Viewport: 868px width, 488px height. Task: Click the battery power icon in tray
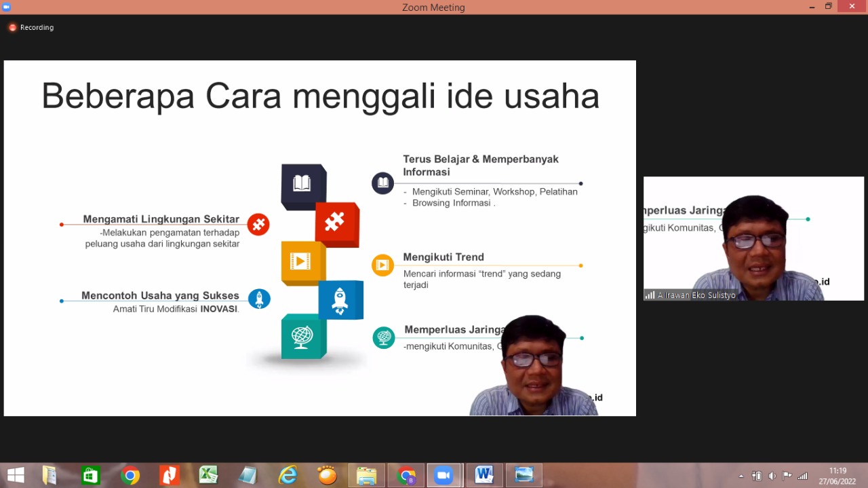pyautogui.click(x=757, y=476)
